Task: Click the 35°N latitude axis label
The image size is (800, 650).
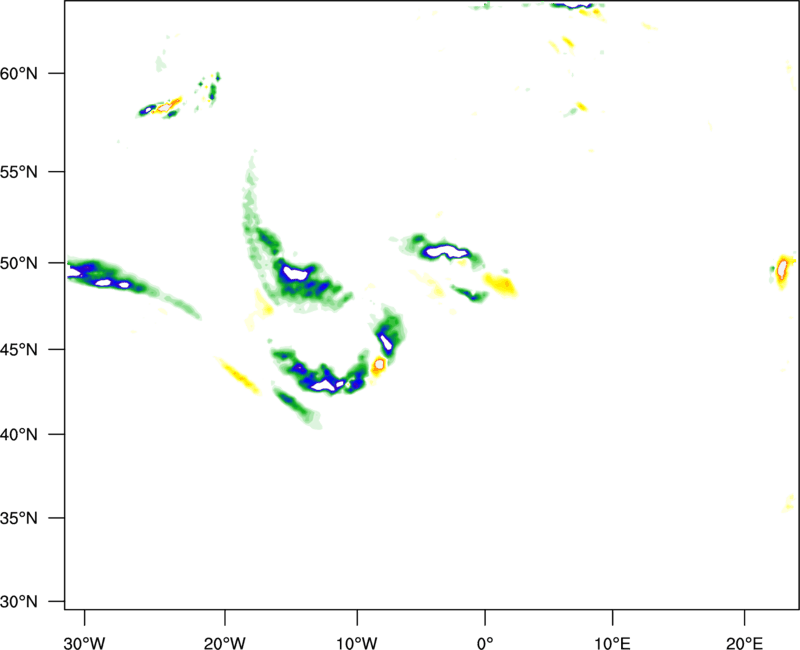Action: [19, 518]
